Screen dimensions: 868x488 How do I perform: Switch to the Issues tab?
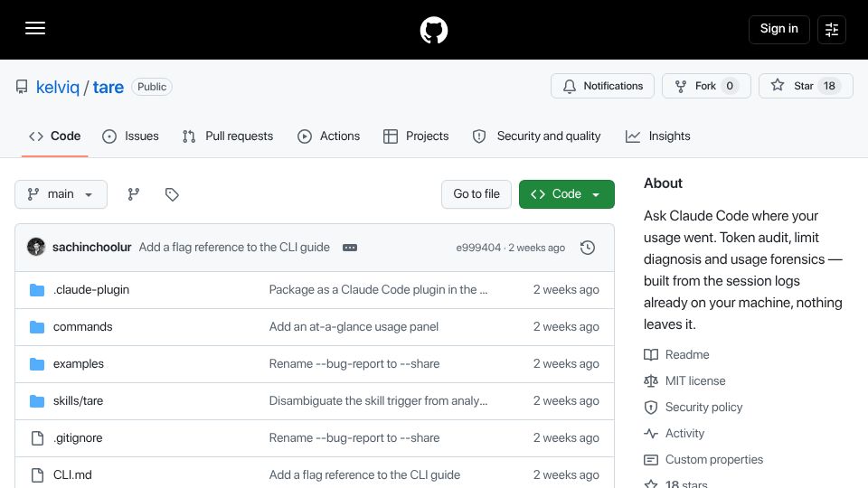(x=130, y=136)
